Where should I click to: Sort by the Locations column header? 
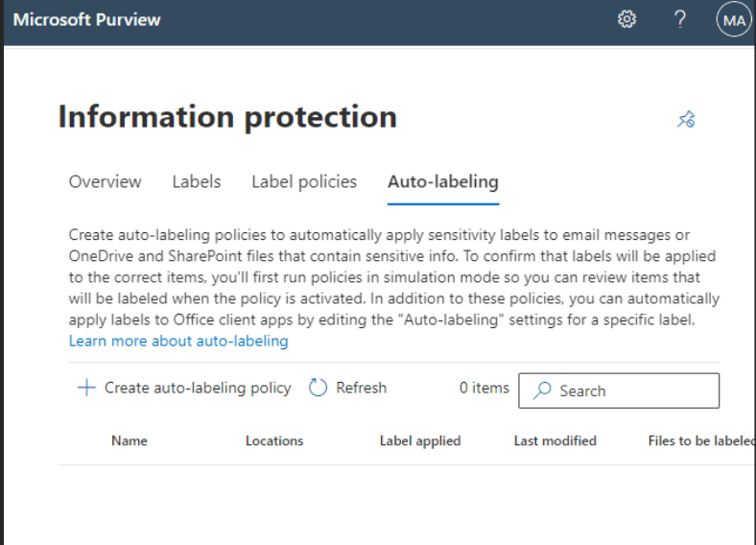tap(274, 440)
